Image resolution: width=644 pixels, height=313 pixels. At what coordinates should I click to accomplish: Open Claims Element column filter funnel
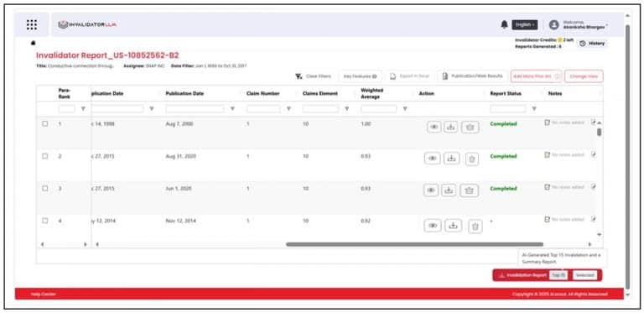click(x=346, y=109)
